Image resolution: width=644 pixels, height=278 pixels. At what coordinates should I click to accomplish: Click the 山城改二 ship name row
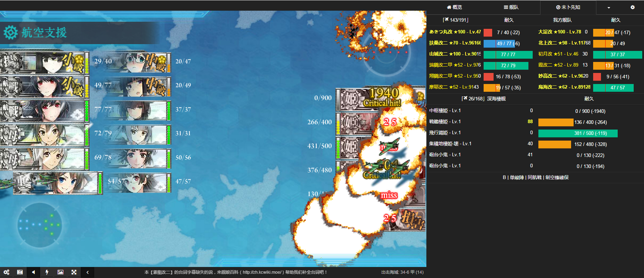455,54
